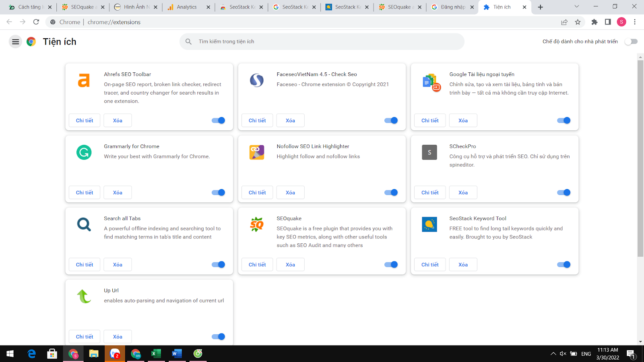This screenshot has height=362, width=644.
Task: Click the SCheckPro extension icon
Action: [x=429, y=152]
